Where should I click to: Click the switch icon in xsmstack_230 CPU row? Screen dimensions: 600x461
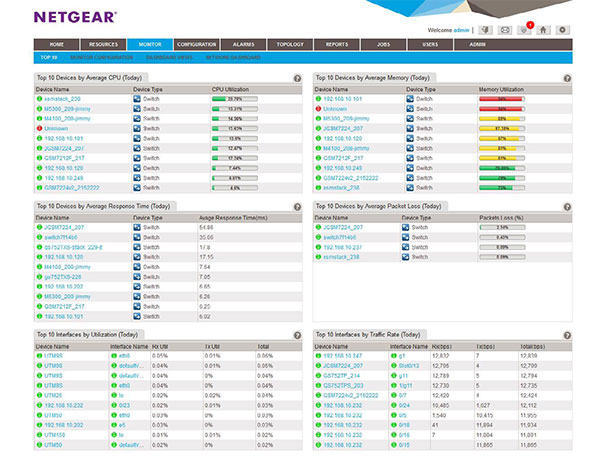pyautogui.click(x=137, y=99)
